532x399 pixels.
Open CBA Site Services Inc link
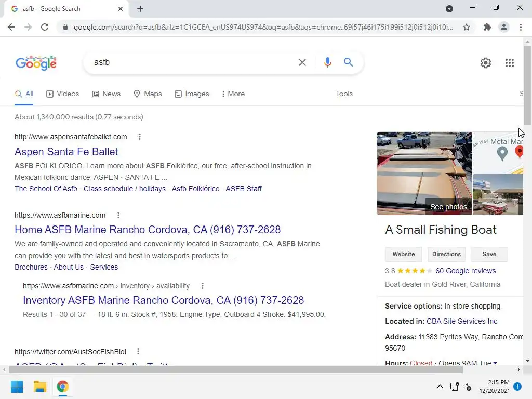pos(462,321)
